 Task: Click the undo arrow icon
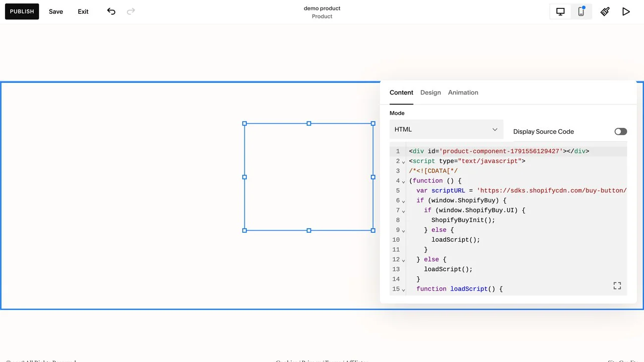tap(111, 11)
